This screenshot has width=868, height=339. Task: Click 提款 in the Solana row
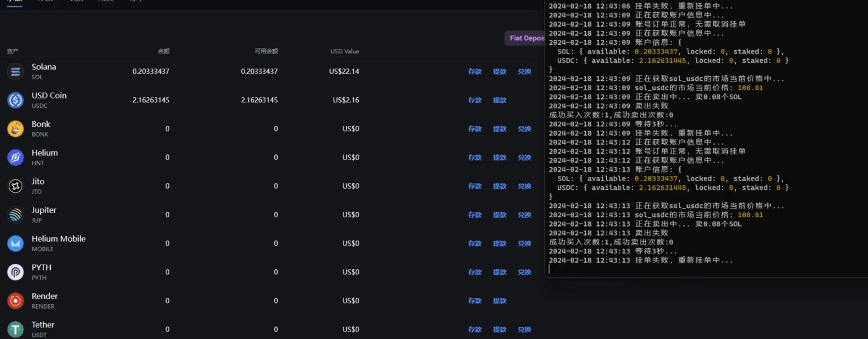500,71
